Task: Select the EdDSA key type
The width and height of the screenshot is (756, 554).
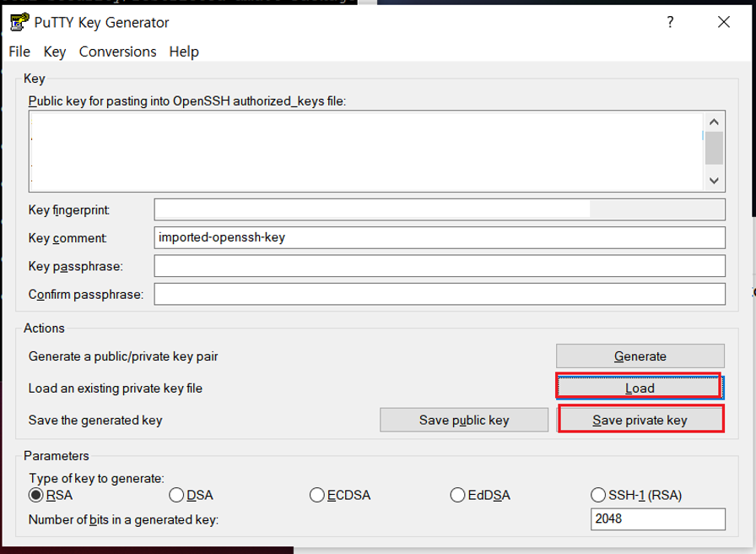Action: tap(480, 495)
